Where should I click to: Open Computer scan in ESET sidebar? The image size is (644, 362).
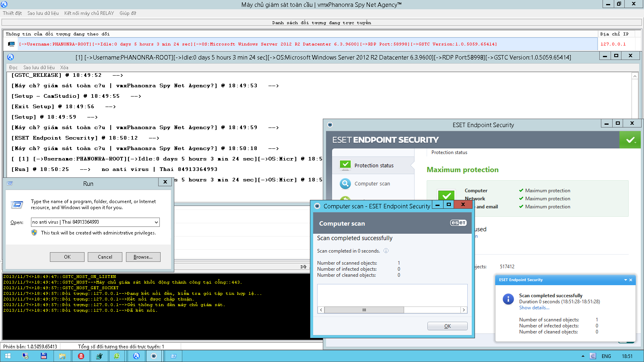click(372, 184)
